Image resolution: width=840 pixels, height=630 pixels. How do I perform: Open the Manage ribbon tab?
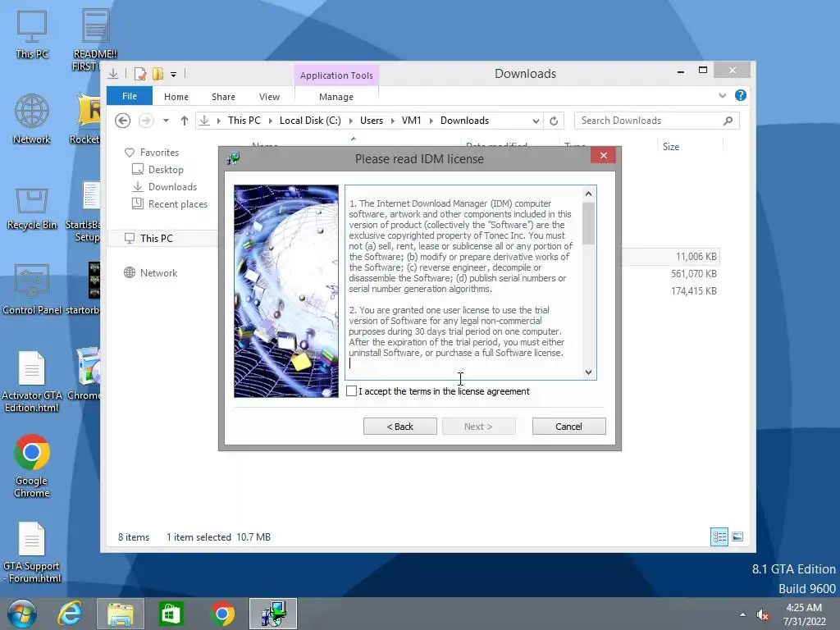click(336, 97)
